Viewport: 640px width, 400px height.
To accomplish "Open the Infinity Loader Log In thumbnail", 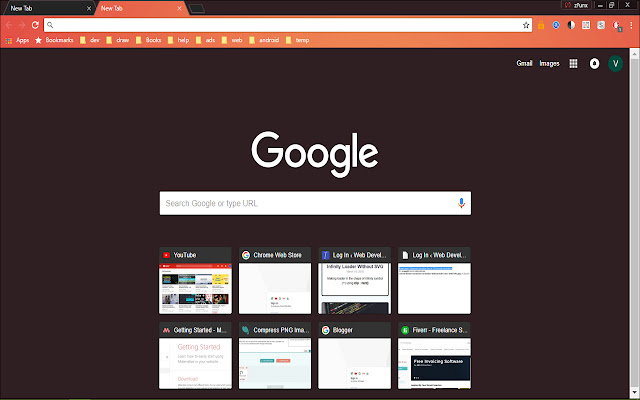I will (355, 289).
